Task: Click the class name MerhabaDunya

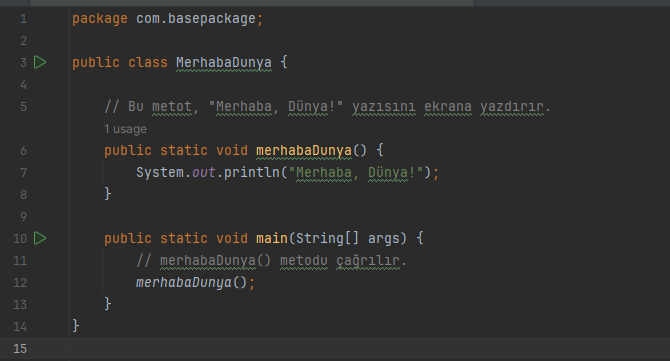Action: [224, 63]
